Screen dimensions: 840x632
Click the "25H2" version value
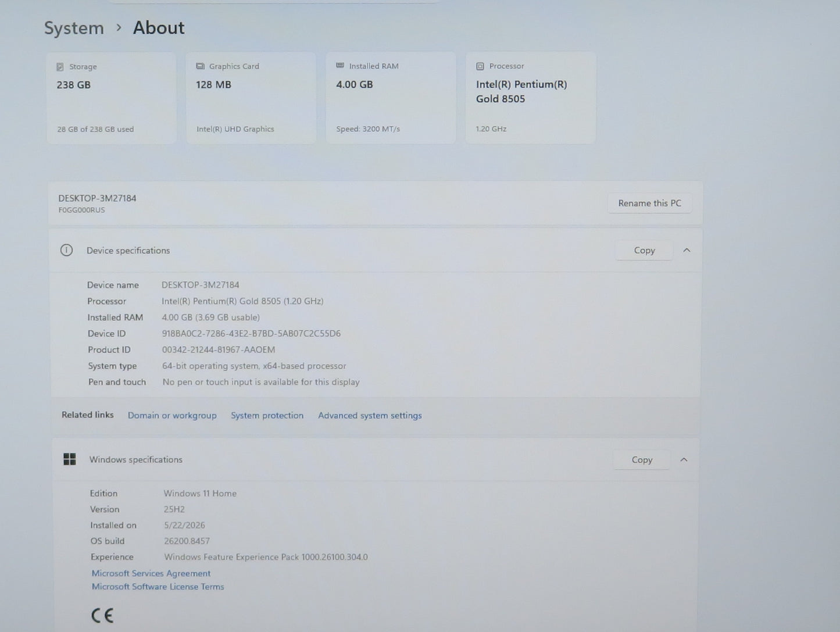click(x=174, y=509)
